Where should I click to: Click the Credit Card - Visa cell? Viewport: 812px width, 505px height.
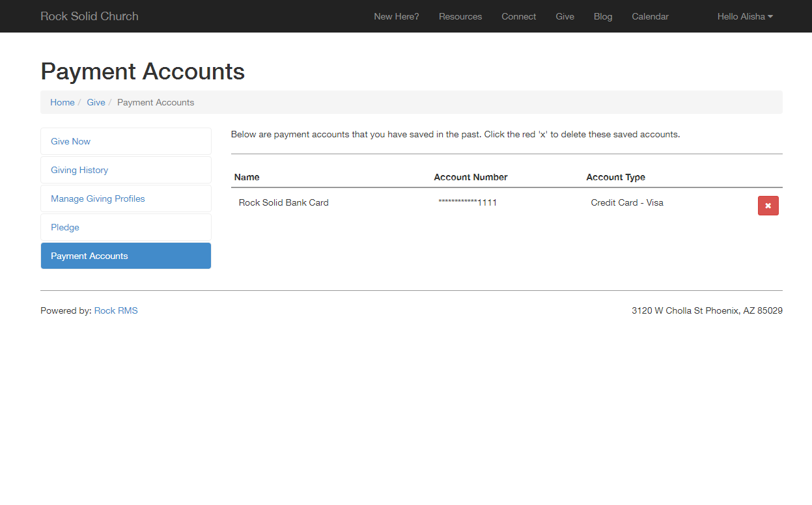coord(626,202)
